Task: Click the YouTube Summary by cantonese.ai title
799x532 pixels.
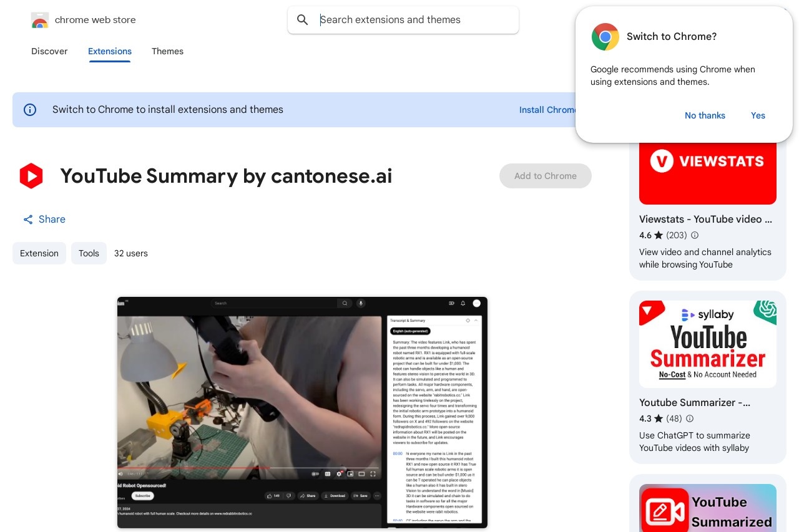Action: 226,176
